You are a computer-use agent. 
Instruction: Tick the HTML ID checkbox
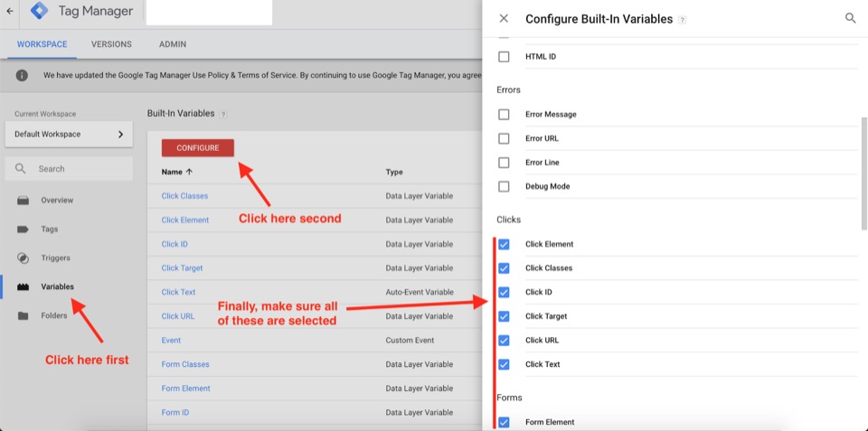[x=504, y=56]
